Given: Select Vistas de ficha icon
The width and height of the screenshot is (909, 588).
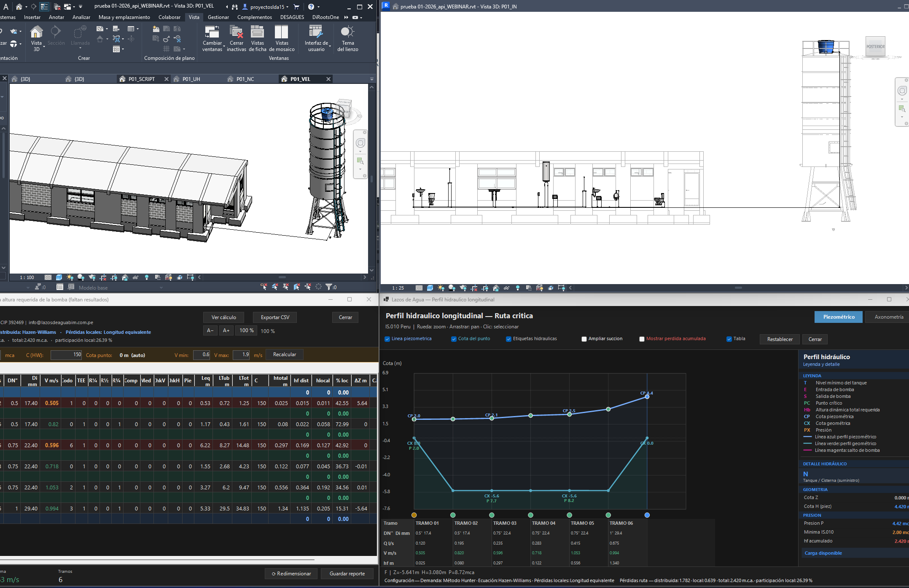Looking at the screenshot, I should point(257,32).
